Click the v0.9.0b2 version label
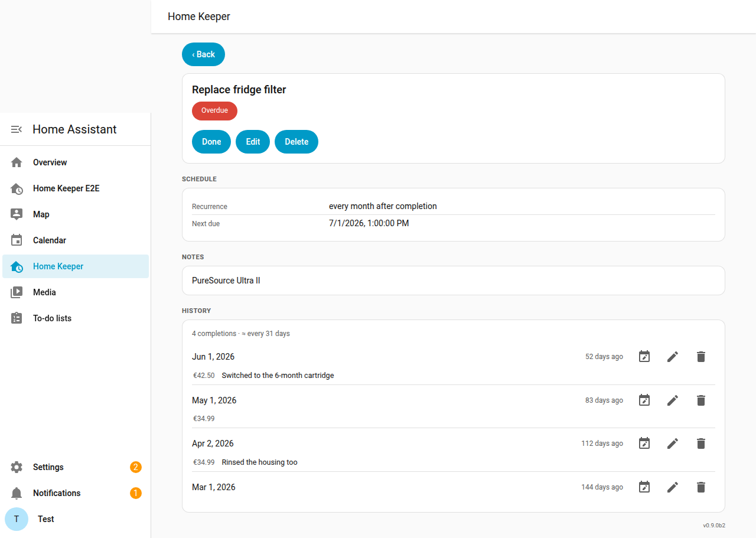The image size is (756, 538). click(x=714, y=525)
